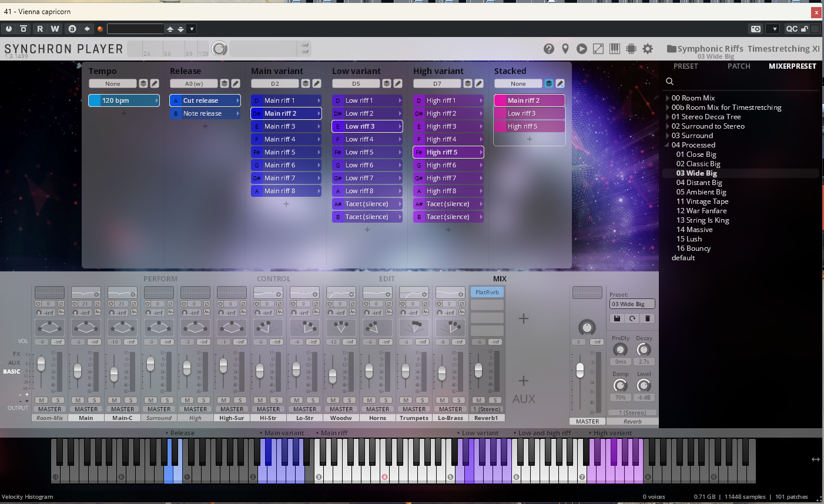
Task: Click the blue Stacked layers icon
Action: (x=549, y=83)
